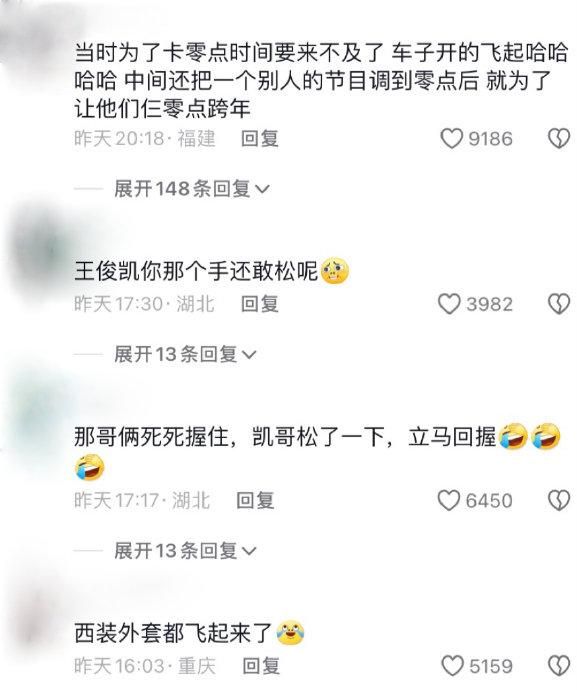
Task: Dislike the comment posted from 福建
Action: click(x=559, y=139)
